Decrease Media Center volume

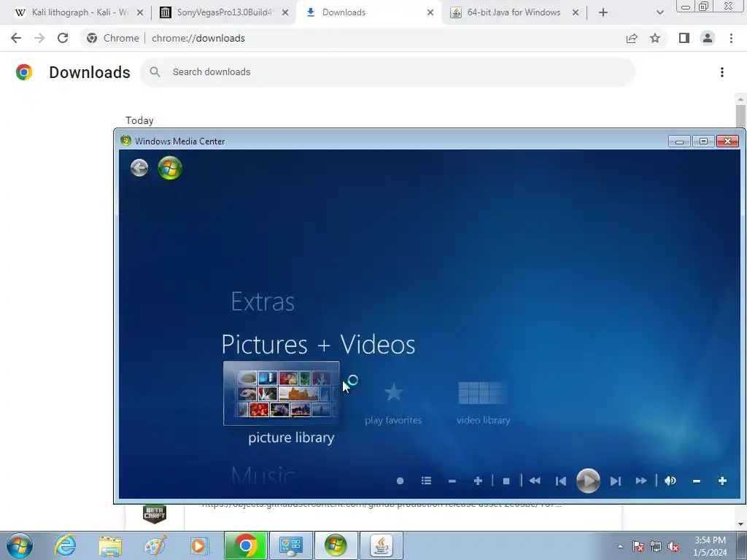click(x=697, y=481)
